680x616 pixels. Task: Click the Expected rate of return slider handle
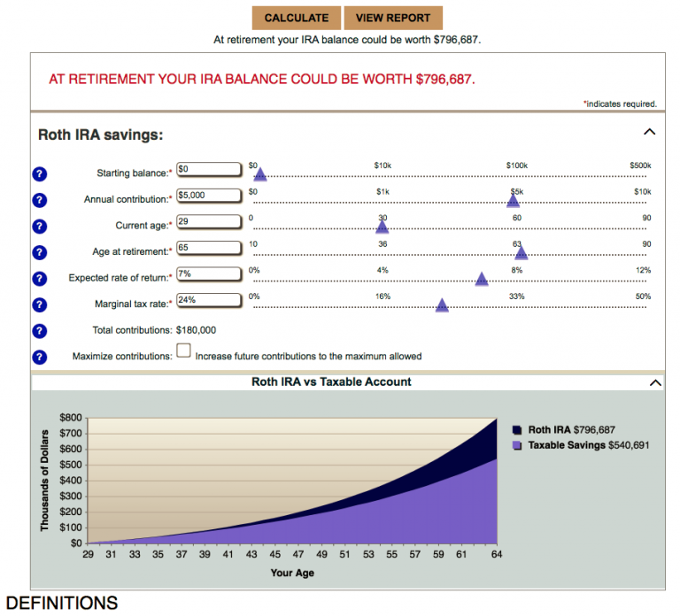tap(482, 279)
